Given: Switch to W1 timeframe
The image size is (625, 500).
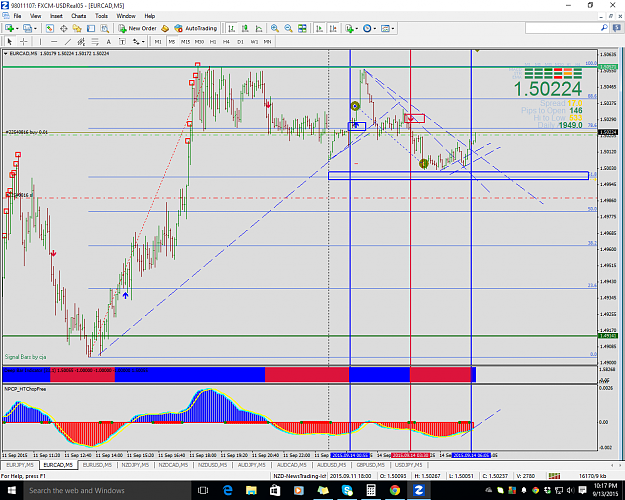Looking at the screenshot, I should (254, 41).
